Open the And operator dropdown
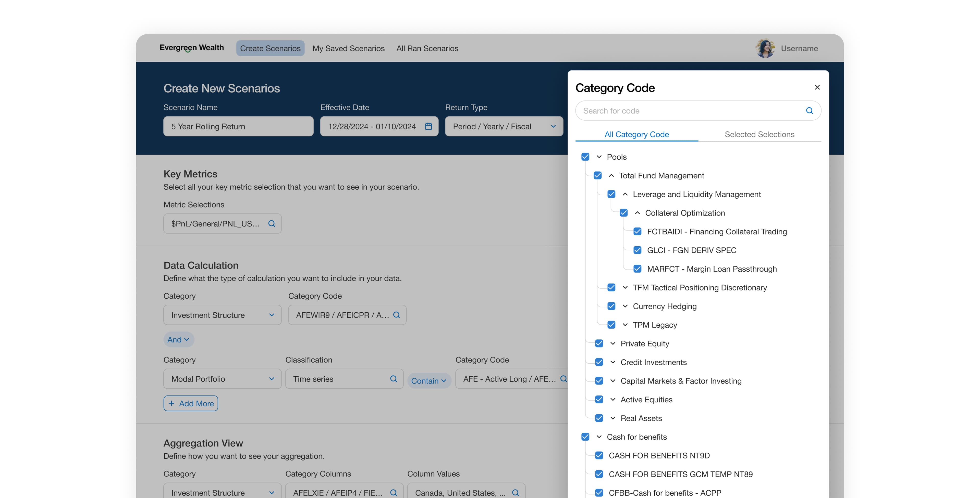980x498 pixels. pos(178,339)
